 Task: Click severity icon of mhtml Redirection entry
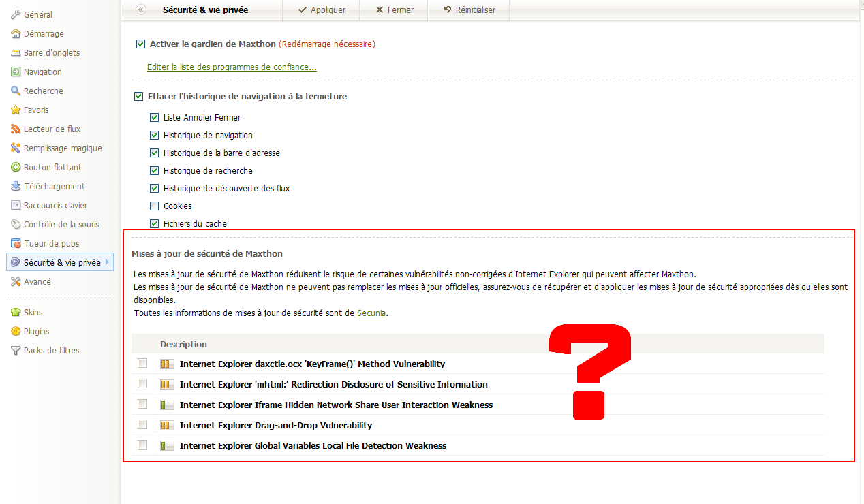coord(167,385)
